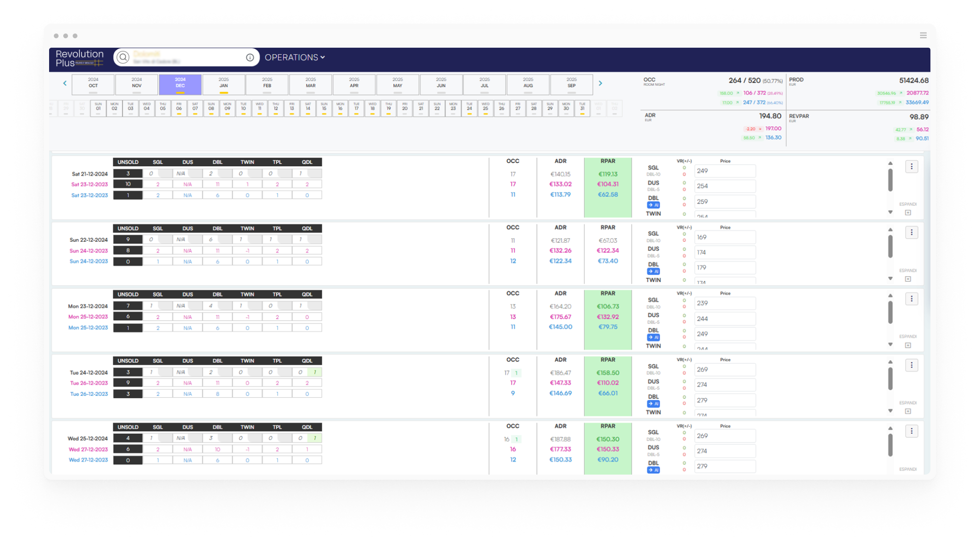Click AI badge under DBL for Sat 21-12-2024
This screenshot has width=980, height=544.
tap(653, 205)
